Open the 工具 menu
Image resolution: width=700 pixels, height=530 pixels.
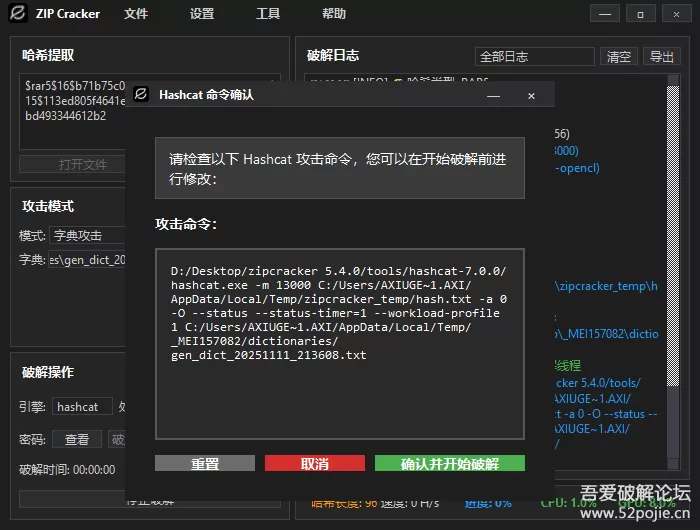tap(268, 14)
